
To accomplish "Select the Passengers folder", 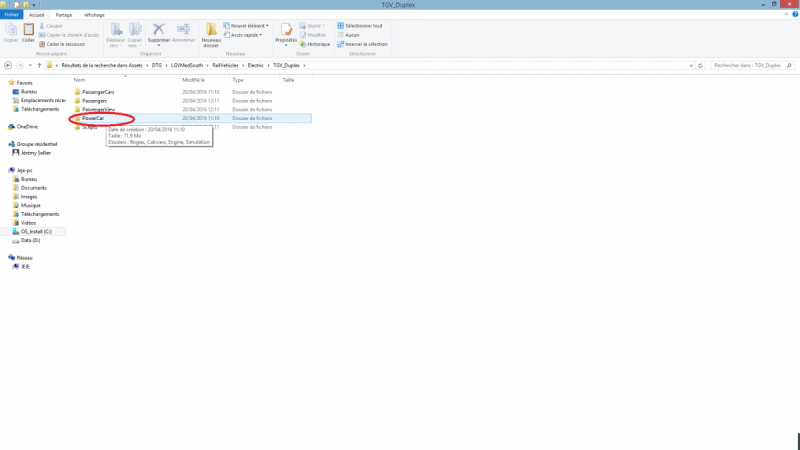I will tap(94, 101).
